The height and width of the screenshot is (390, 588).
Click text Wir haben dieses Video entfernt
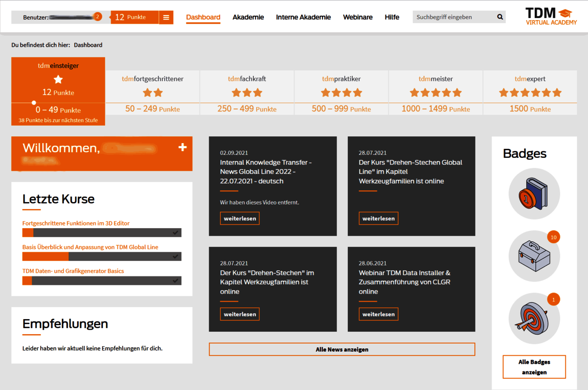259,203
